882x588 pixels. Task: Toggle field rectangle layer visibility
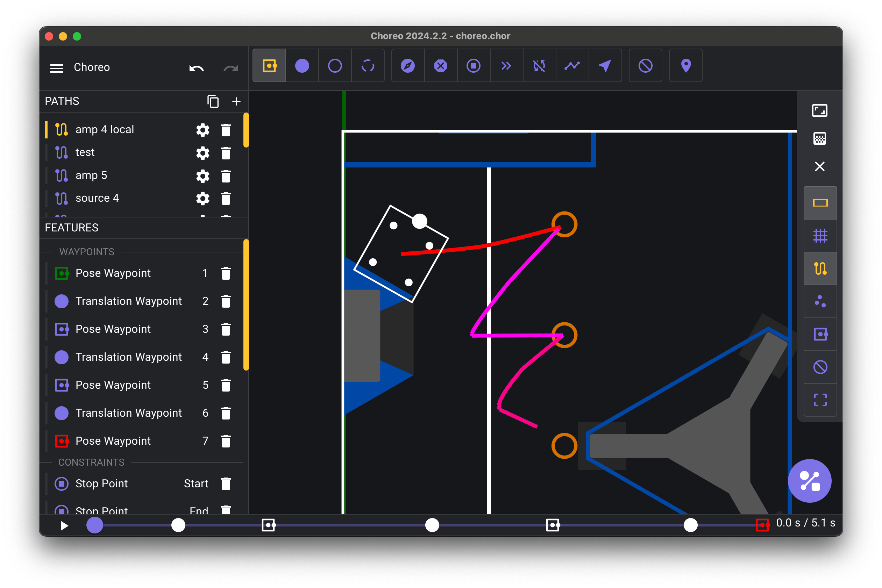point(820,203)
